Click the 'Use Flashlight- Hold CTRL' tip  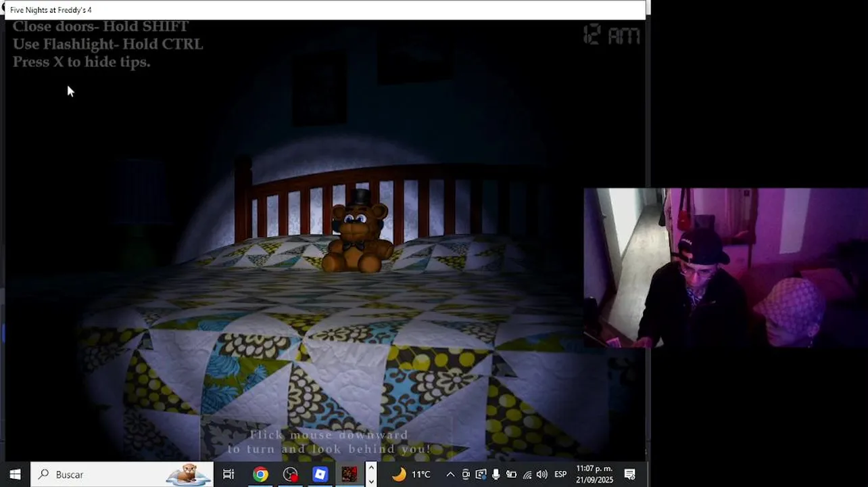(107, 44)
